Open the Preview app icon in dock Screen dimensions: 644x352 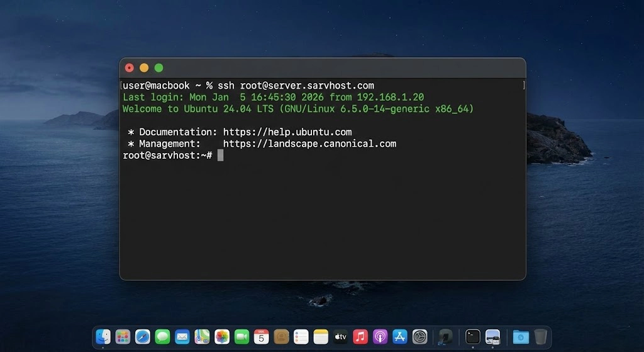click(492, 337)
